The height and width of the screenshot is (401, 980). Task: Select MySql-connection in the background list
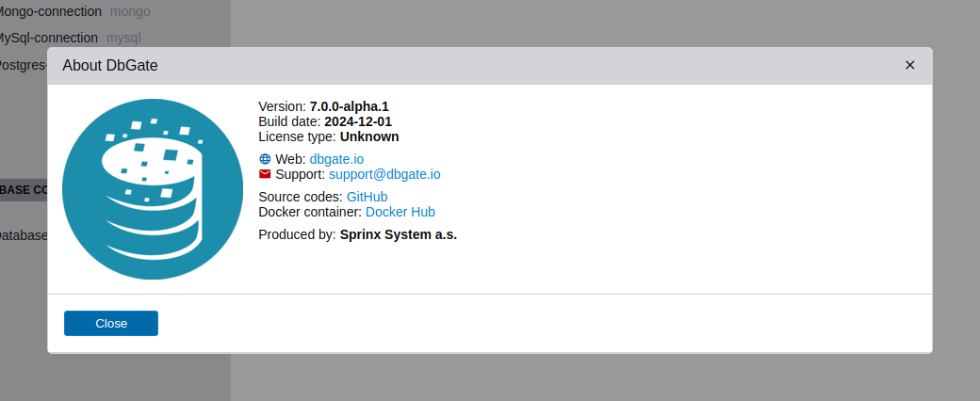pyautogui.click(x=47, y=38)
